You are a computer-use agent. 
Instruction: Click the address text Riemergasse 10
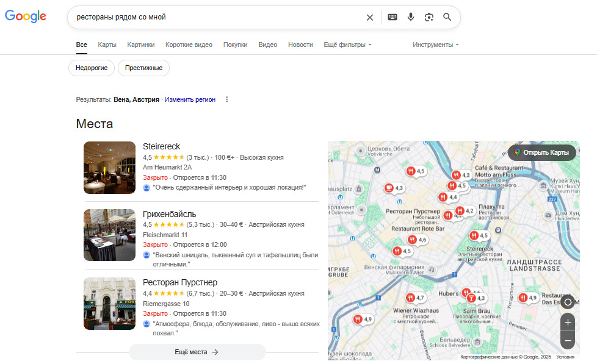click(166, 304)
